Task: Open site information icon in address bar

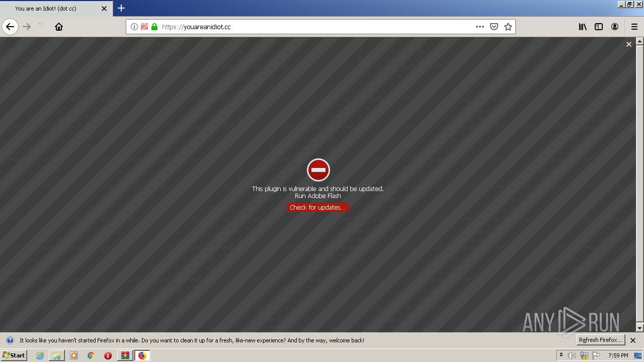Action: (134, 27)
